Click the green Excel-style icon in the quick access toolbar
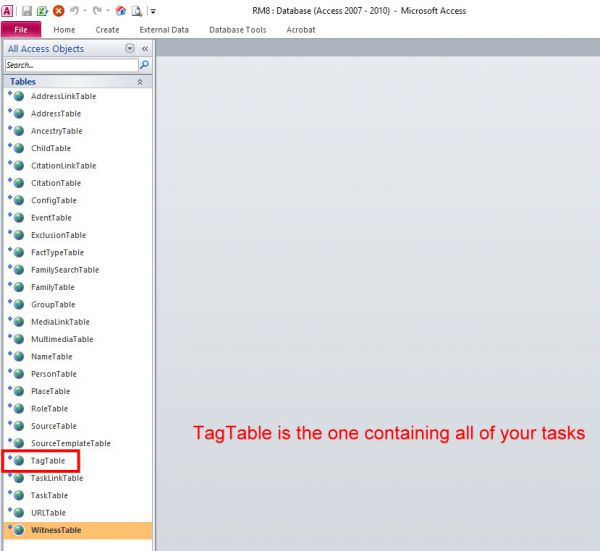 click(42, 11)
